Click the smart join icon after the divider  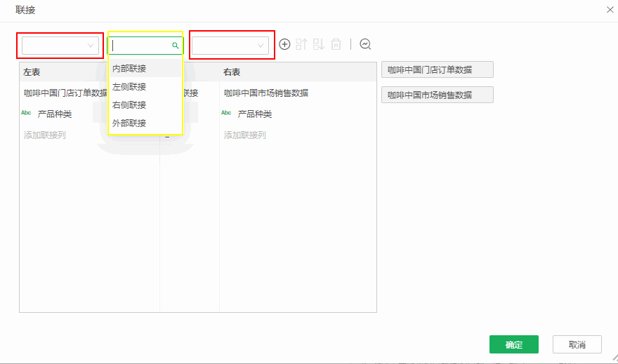tap(365, 44)
